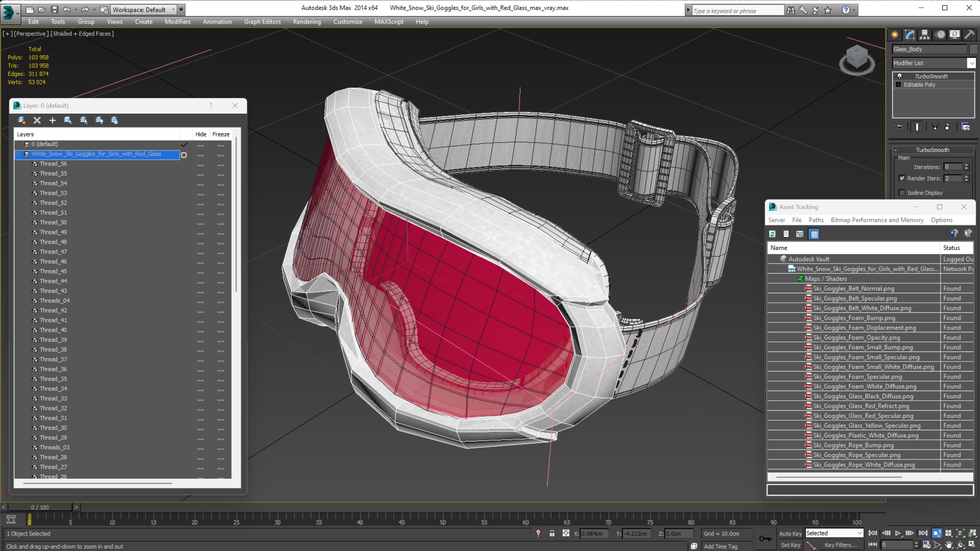The image size is (980, 551).
Task: Toggle current-layer box for White_Snow_Ski_Goggles layer
Action: (x=184, y=155)
